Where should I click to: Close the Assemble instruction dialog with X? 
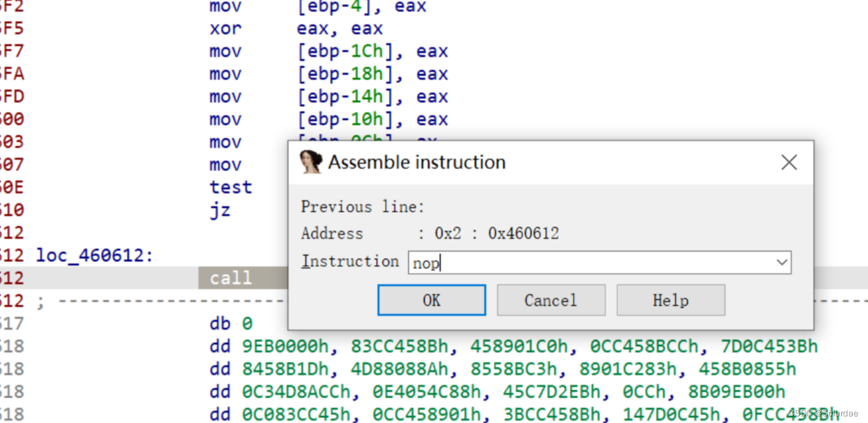coord(789,162)
